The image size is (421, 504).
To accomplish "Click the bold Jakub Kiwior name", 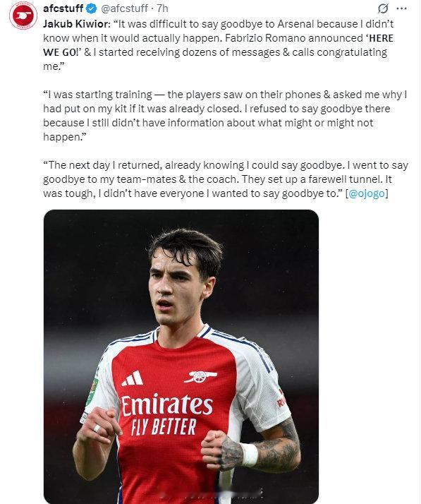I will click(x=76, y=24).
